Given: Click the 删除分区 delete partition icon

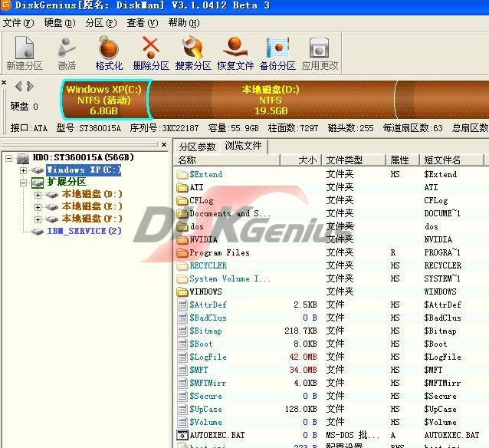Looking at the screenshot, I should [151, 48].
